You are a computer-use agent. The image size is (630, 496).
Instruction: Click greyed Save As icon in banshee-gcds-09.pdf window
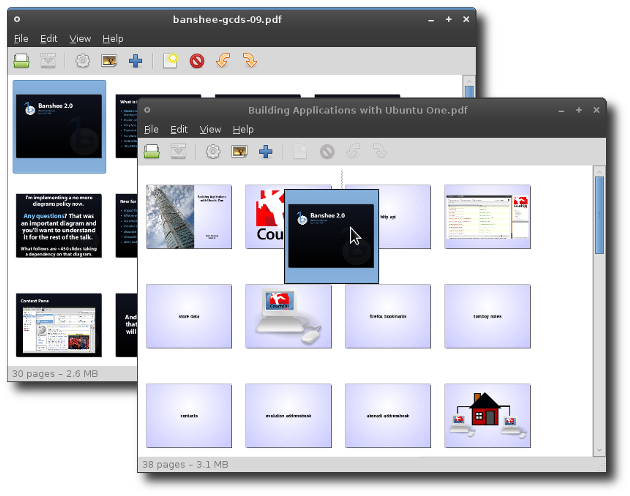(x=48, y=61)
